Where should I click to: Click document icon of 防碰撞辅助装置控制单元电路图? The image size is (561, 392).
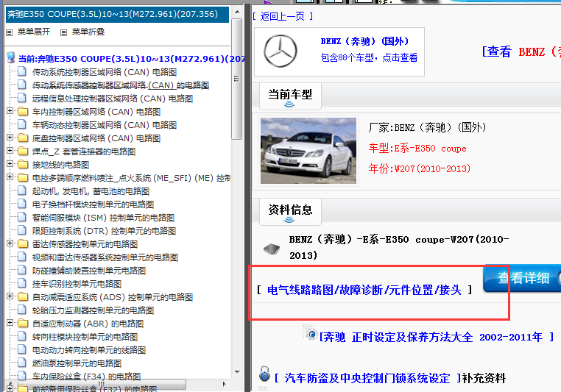[22, 270]
